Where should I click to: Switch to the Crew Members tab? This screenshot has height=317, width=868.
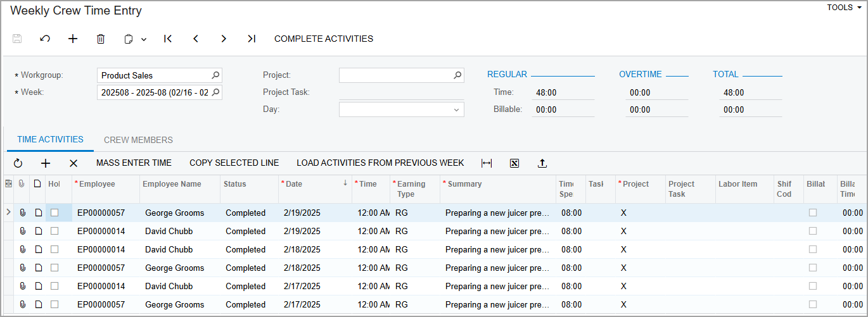coord(138,140)
